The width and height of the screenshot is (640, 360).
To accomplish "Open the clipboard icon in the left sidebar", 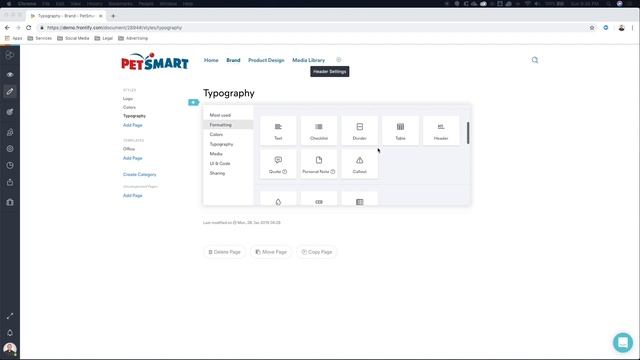I will (10, 202).
